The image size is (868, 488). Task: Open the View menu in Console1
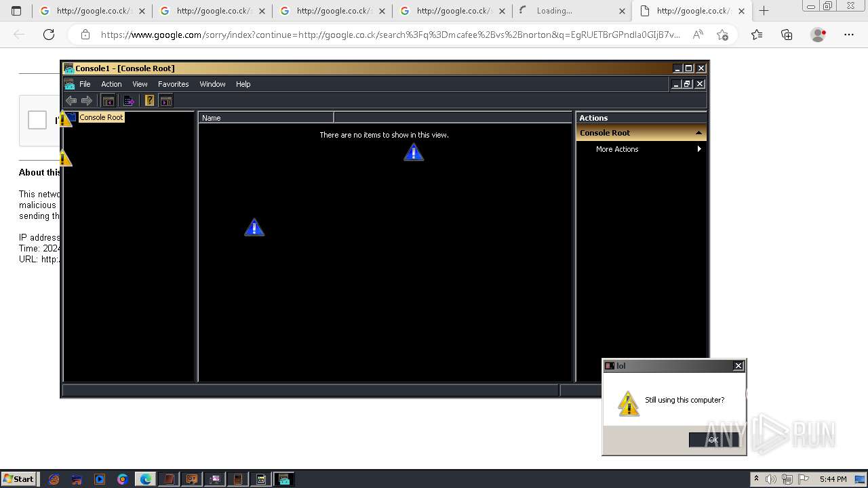tap(140, 84)
